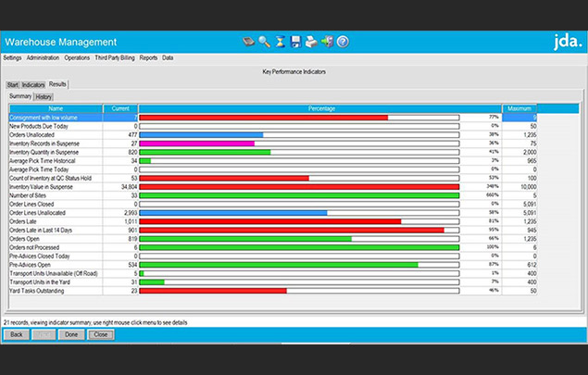Select the Summary sub-tab

click(x=20, y=96)
